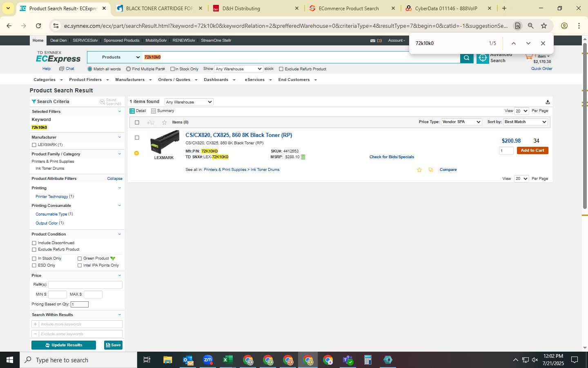
Task: Open browser zoom magnifier icon
Action: point(531,26)
